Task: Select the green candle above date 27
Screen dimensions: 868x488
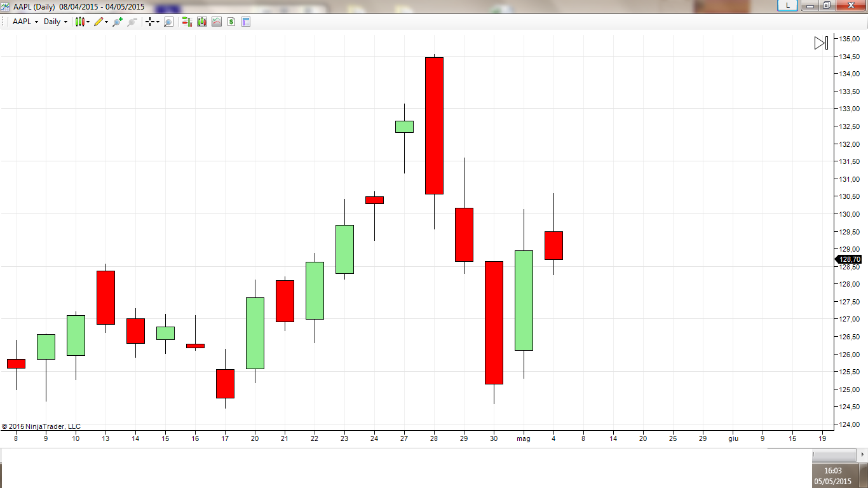Action: 404,126
